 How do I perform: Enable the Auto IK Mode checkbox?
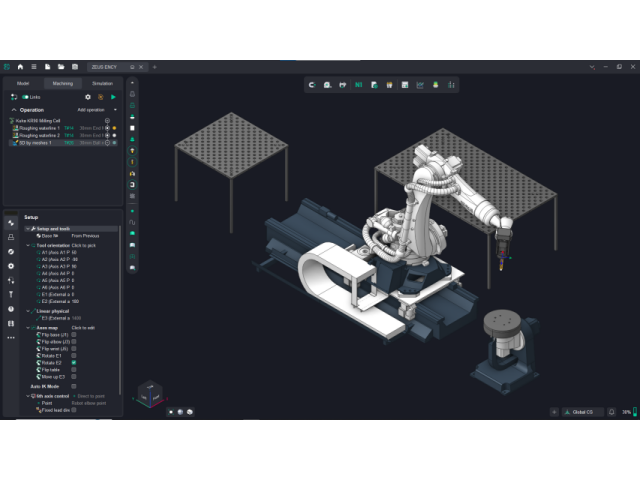point(74,385)
